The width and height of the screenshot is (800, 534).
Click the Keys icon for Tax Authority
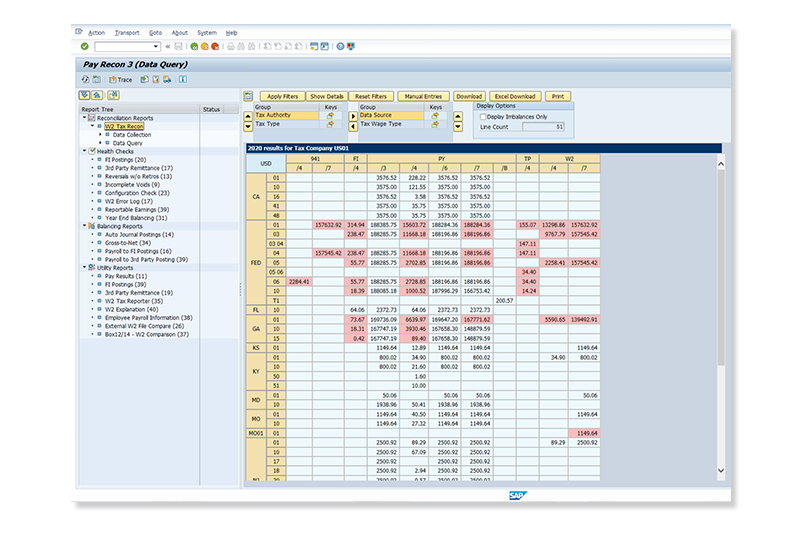click(x=330, y=116)
